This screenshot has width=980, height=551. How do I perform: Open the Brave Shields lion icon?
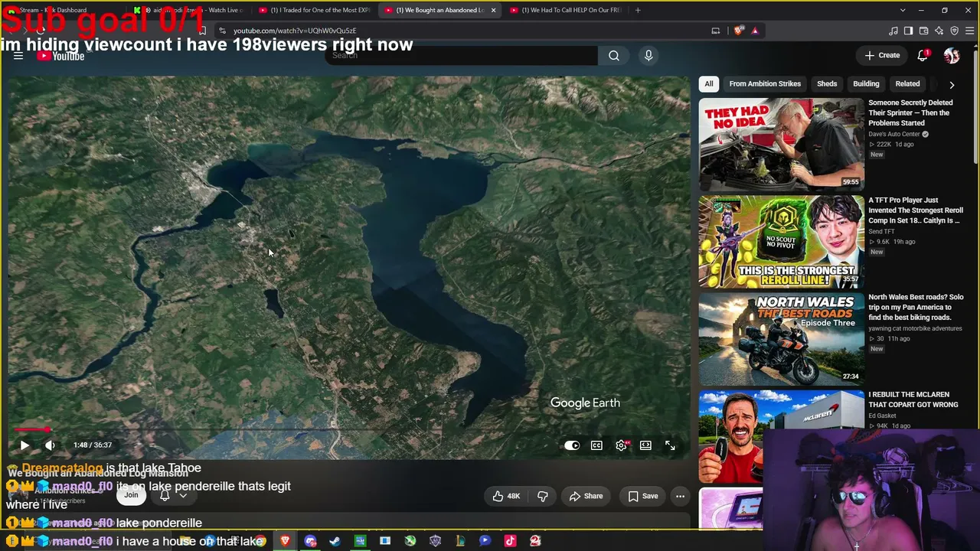[738, 31]
